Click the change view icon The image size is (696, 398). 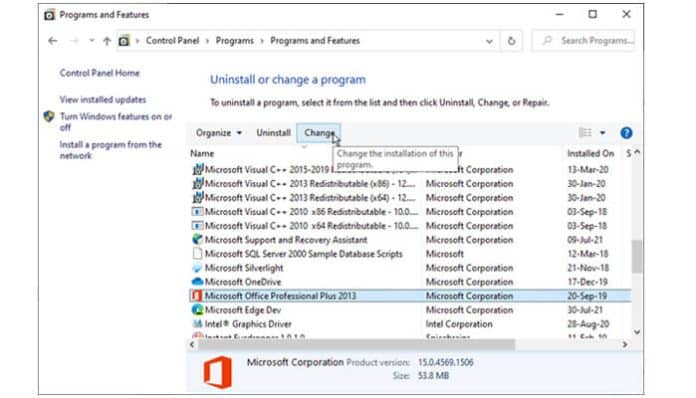point(585,133)
